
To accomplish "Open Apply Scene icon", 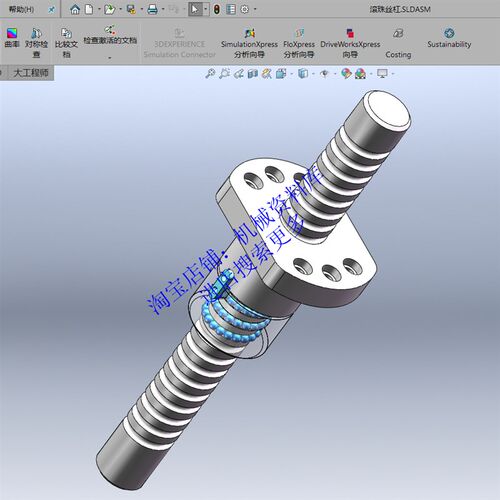I will coord(360,73).
